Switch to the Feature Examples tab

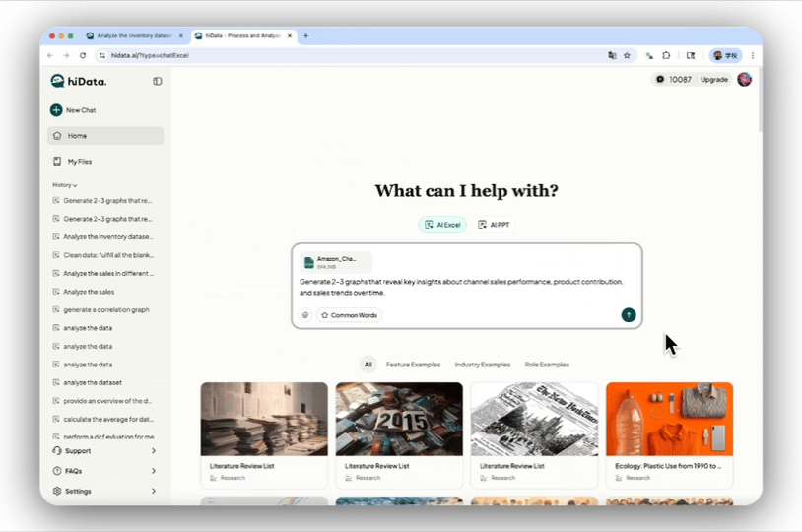413,365
